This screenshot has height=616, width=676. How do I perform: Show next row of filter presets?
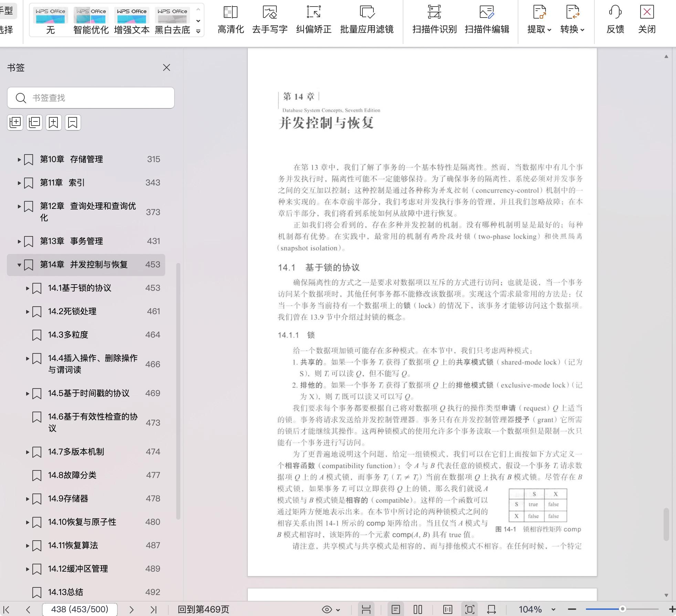tap(198, 21)
